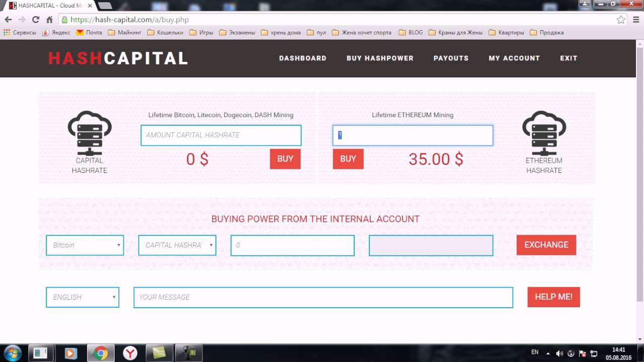The image size is (644, 362).
Task: Open the Жена хочет спорта folder
Action: point(362,32)
